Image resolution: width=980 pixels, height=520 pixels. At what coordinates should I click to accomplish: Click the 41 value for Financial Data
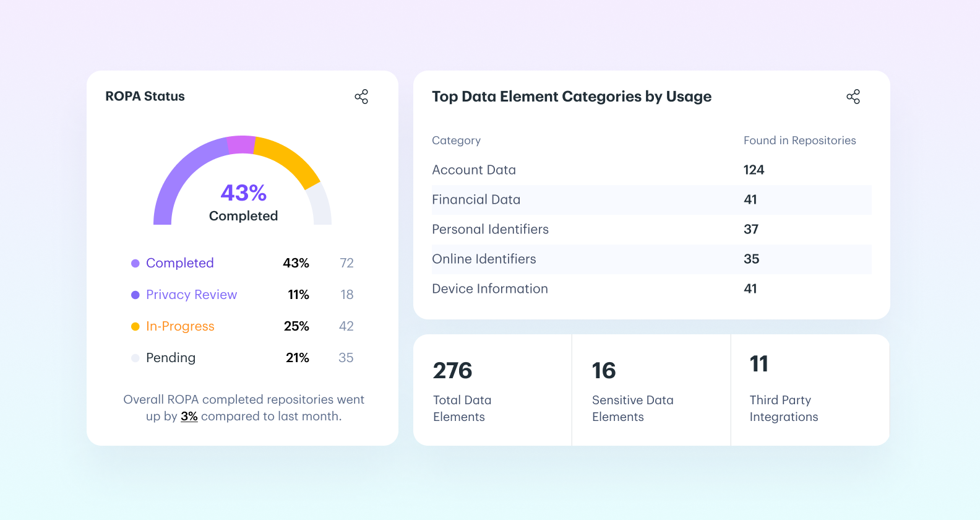tap(750, 199)
